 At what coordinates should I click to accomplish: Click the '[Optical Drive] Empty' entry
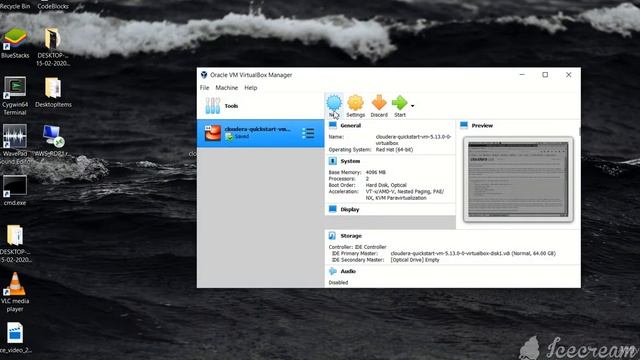point(415,260)
